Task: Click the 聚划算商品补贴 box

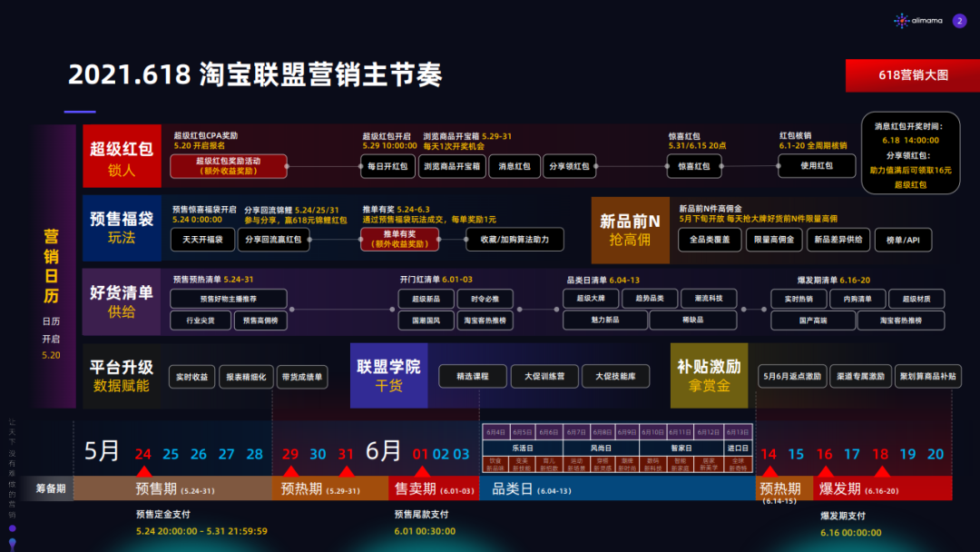Action: pyautogui.click(x=928, y=377)
